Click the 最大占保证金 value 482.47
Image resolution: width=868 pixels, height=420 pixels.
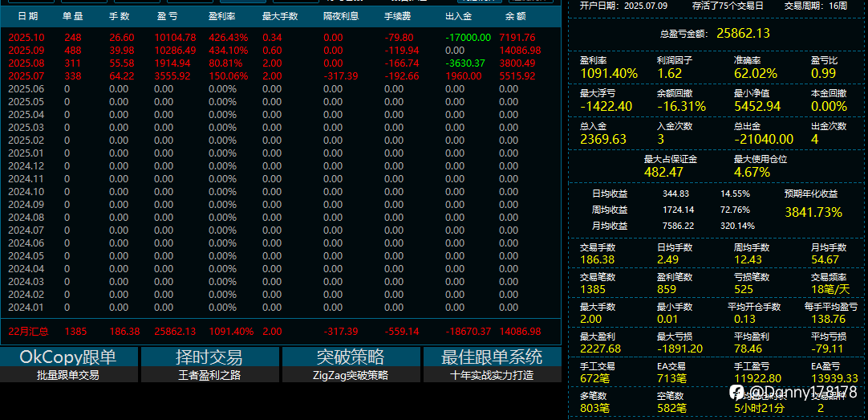coord(663,172)
